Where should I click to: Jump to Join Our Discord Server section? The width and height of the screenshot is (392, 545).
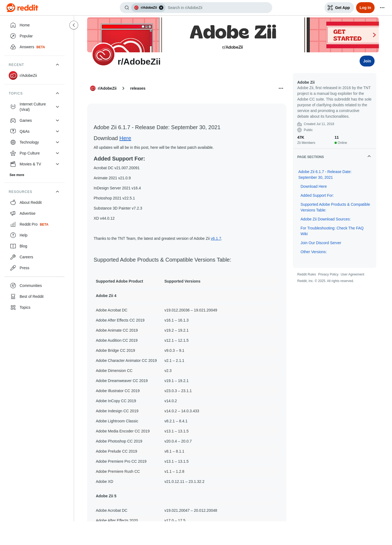coord(321,243)
